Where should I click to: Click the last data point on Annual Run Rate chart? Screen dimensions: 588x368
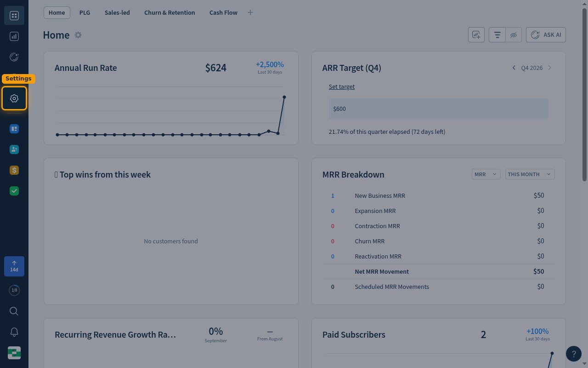tap(284, 97)
